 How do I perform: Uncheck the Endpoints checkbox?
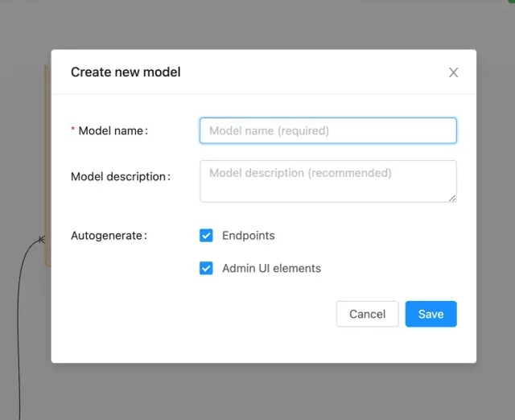click(206, 236)
